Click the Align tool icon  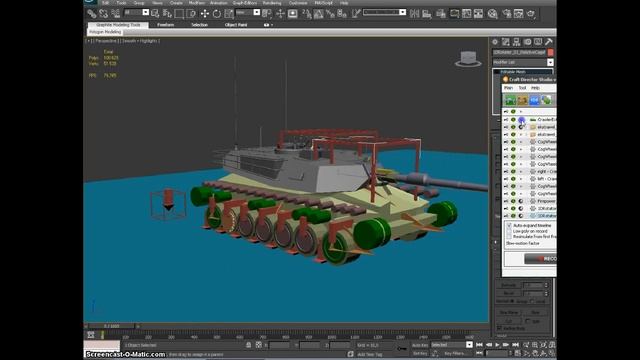click(427, 14)
